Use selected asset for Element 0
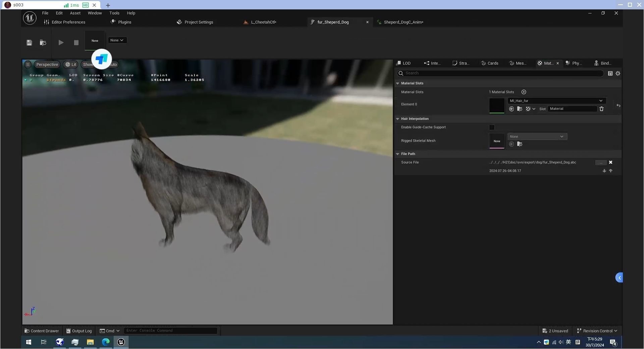Screen dimensions: 644x349 (512, 109)
